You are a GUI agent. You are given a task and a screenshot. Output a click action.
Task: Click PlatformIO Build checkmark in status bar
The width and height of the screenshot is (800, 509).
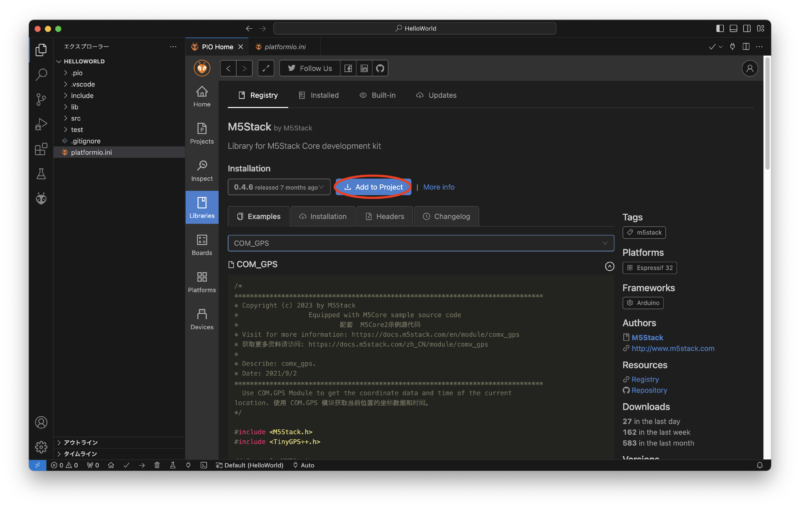point(127,465)
